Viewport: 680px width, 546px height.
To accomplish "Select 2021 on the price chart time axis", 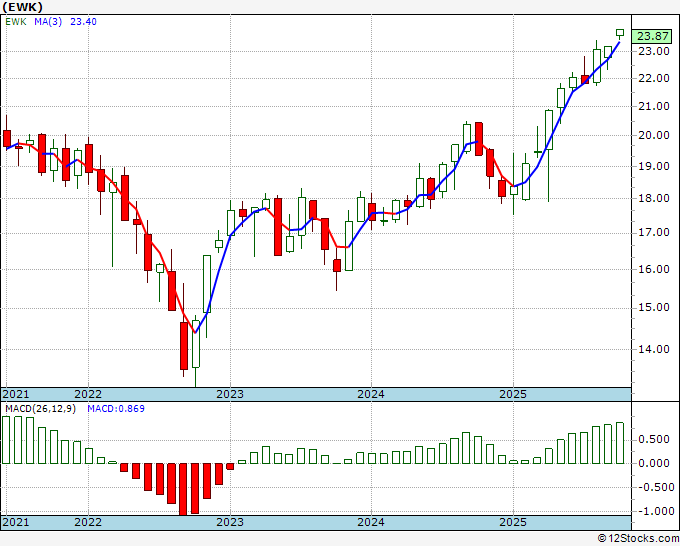I will pyautogui.click(x=16, y=394).
